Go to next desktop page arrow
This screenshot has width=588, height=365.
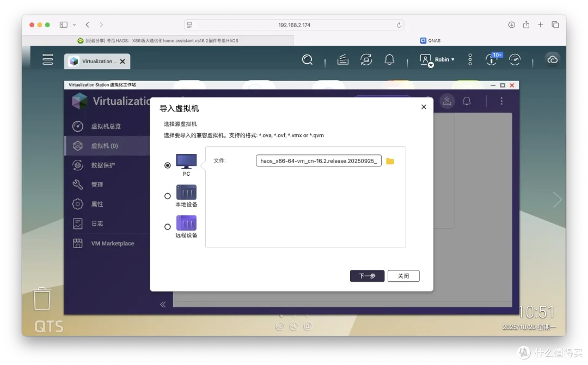[558, 200]
